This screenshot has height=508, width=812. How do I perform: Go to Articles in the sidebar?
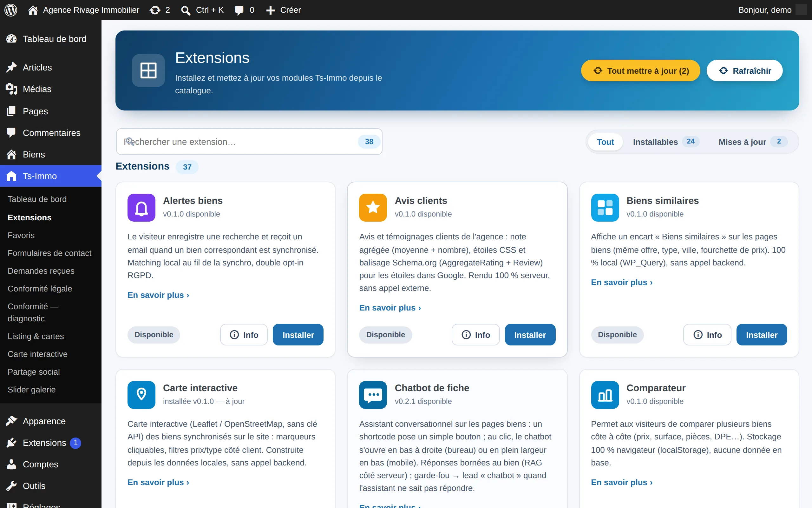coord(51,68)
